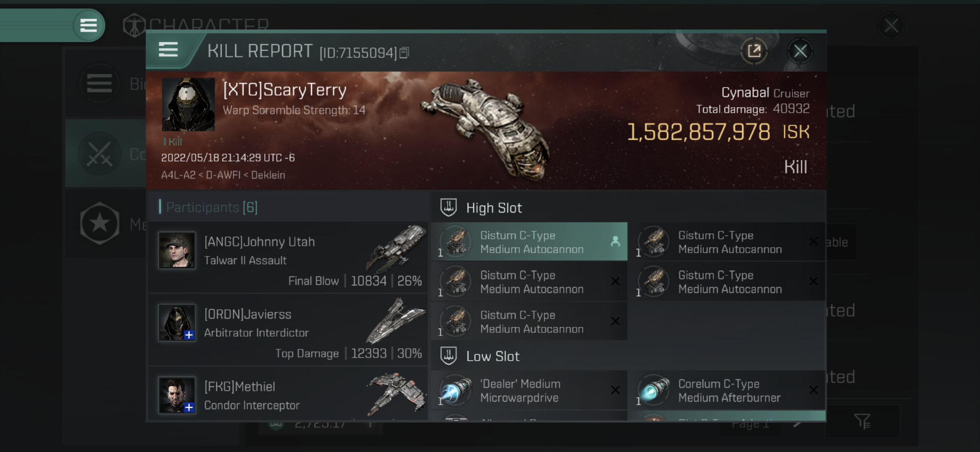The height and width of the screenshot is (452, 980).
Task: Click 'Dealer' Medium Microwarpdrive module icon
Action: click(x=455, y=390)
